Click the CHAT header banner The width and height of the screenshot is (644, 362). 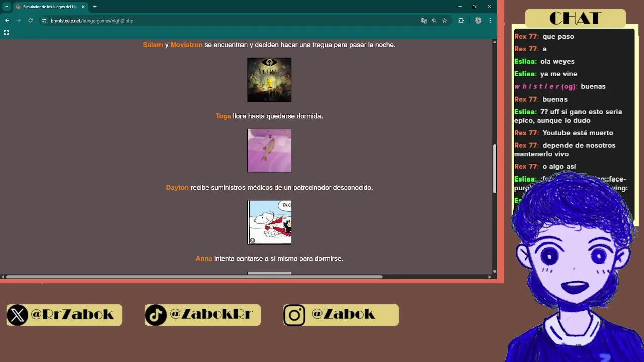pos(575,18)
